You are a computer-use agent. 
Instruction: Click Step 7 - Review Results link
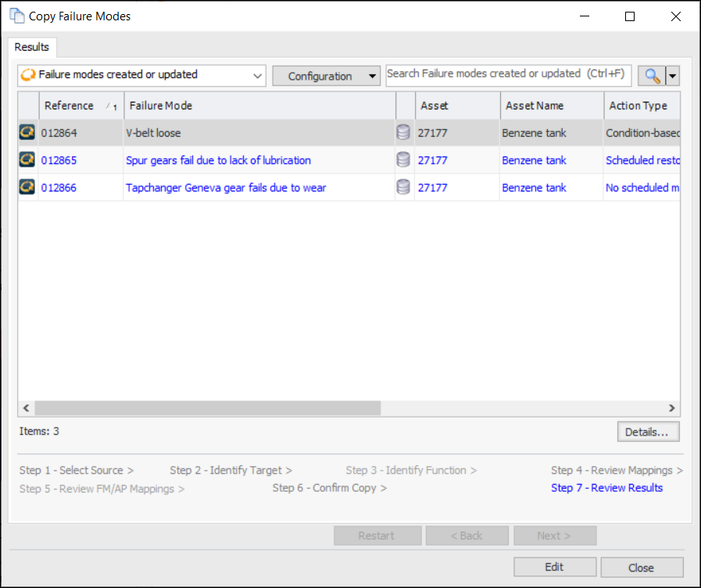[x=606, y=488]
